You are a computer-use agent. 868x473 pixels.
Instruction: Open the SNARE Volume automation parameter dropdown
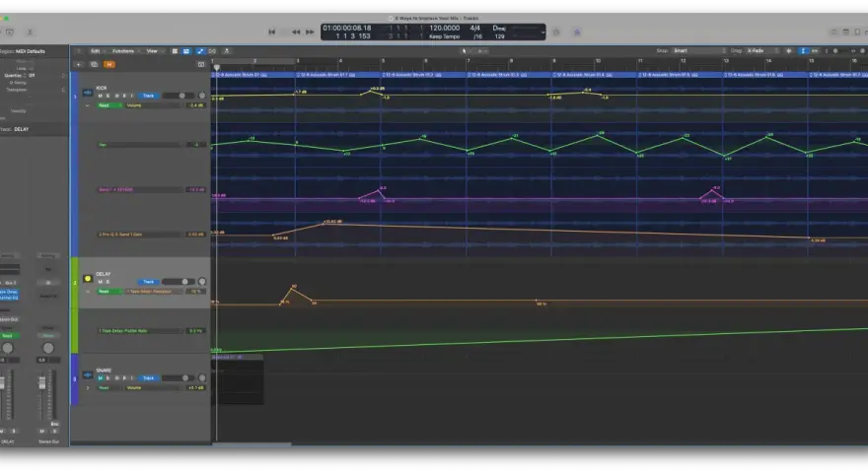153,388
